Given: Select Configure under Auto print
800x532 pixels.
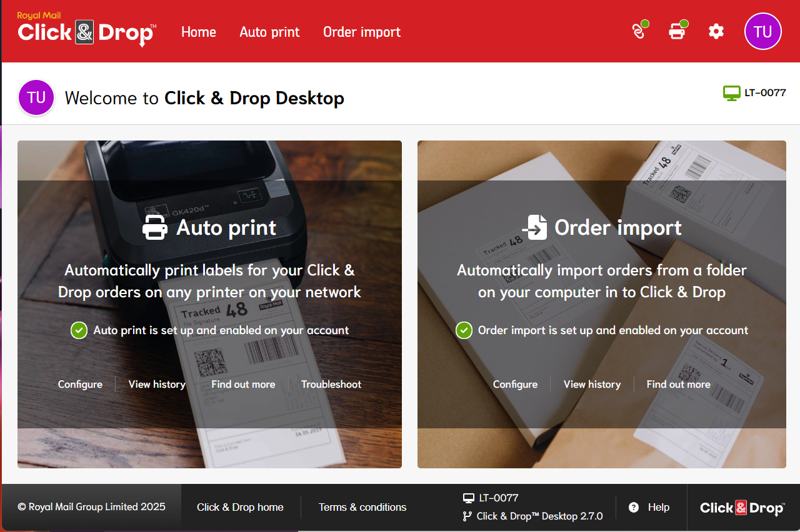Looking at the screenshot, I should point(80,384).
